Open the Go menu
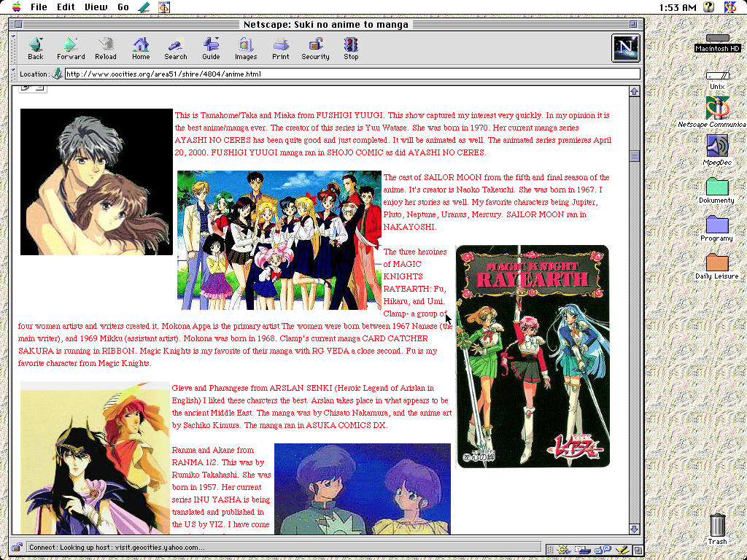 [123, 7]
